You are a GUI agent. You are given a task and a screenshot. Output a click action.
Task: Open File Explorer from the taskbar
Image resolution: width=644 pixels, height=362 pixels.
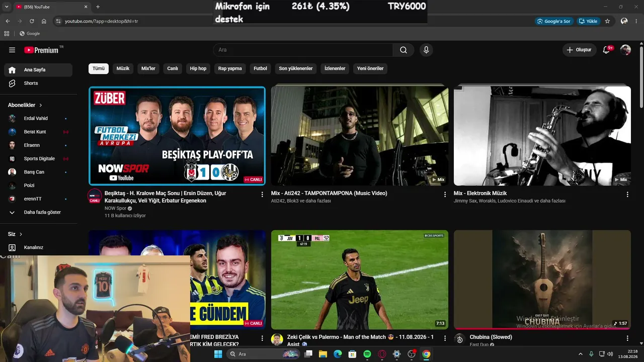tap(323, 354)
